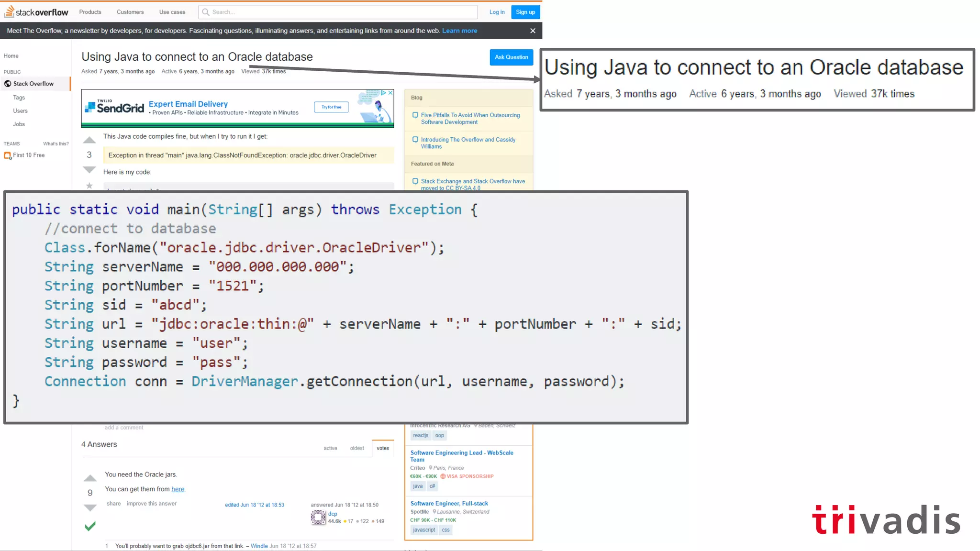Open Tags in left sidebar
Image resolution: width=980 pixels, height=551 pixels.
tap(19, 98)
